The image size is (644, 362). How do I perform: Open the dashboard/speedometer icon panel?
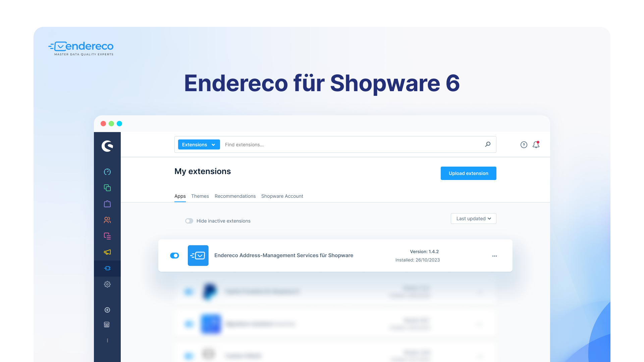[x=108, y=172]
